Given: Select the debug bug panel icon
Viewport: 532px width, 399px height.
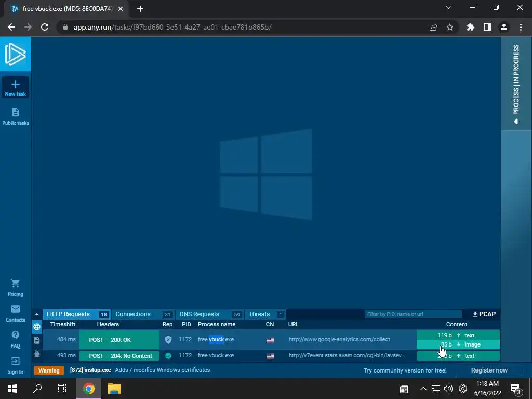Looking at the screenshot, I should (x=37, y=354).
